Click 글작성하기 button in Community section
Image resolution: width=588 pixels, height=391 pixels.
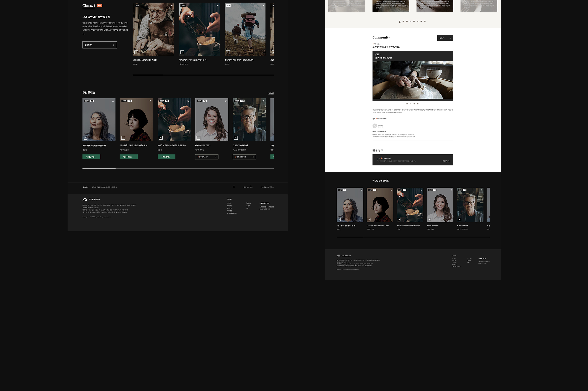(x=445, y=38)
